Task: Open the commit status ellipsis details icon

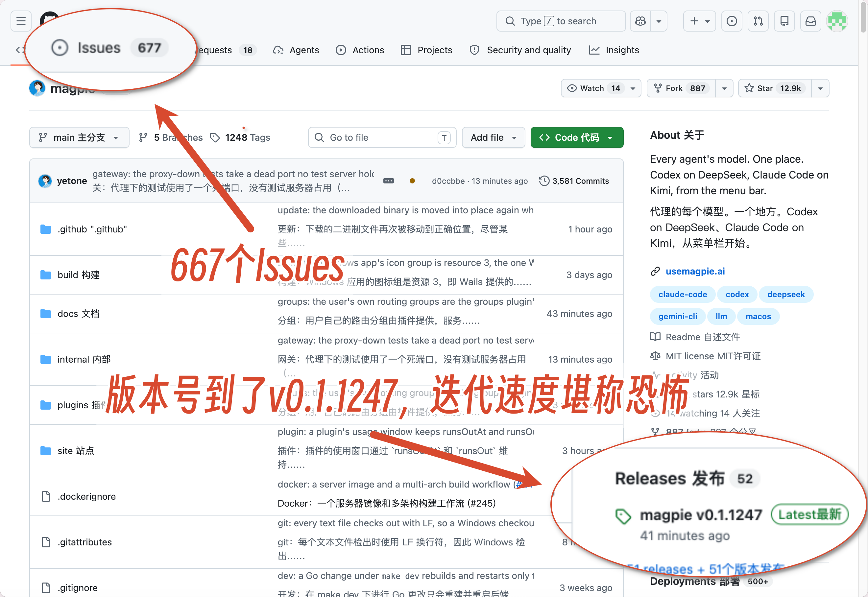Action: 388,181
